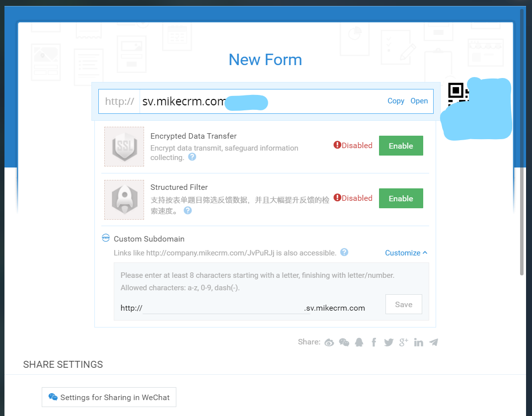Screen dimensions: 532x416
Task: Click the Custom Subdomain www icon
Action: point(106,238)
